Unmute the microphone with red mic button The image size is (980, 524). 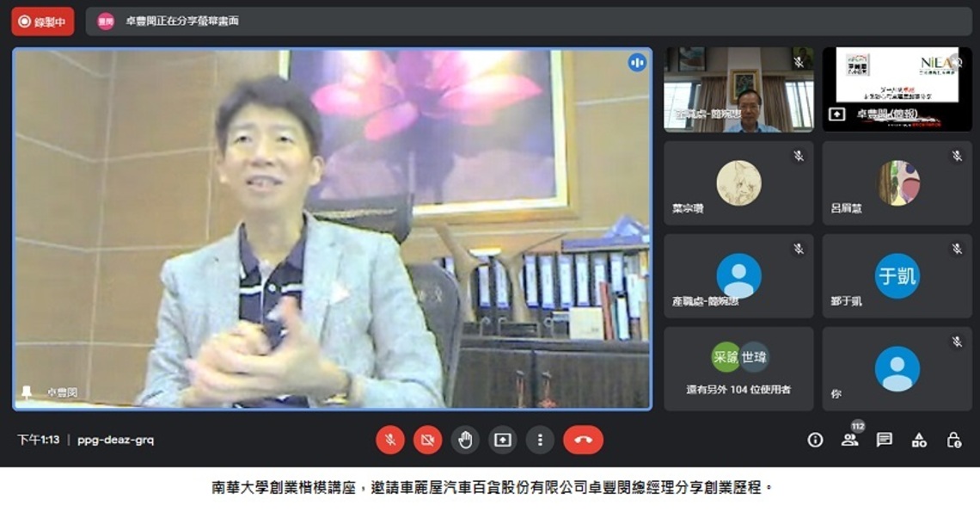[390, 441]
